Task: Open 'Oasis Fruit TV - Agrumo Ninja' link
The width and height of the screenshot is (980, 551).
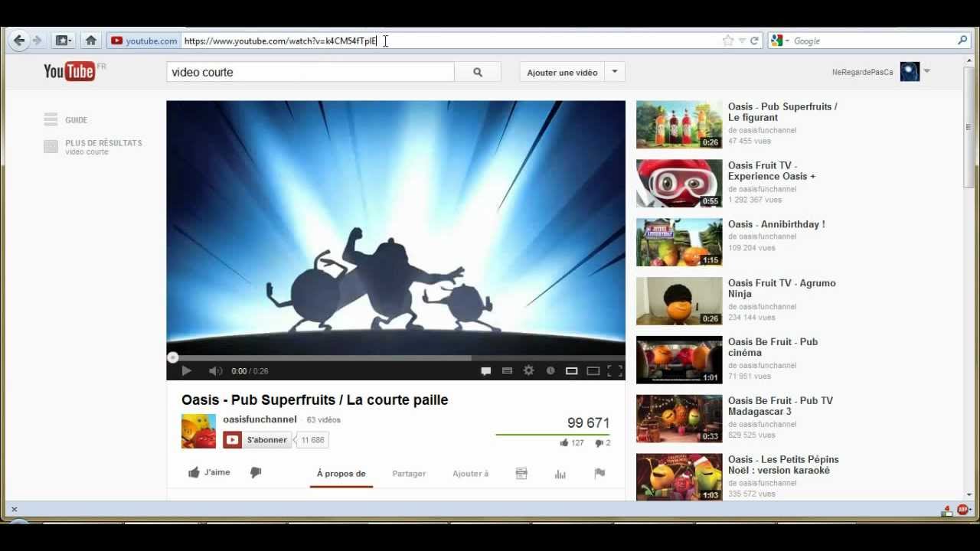Action: click(782, 289)
